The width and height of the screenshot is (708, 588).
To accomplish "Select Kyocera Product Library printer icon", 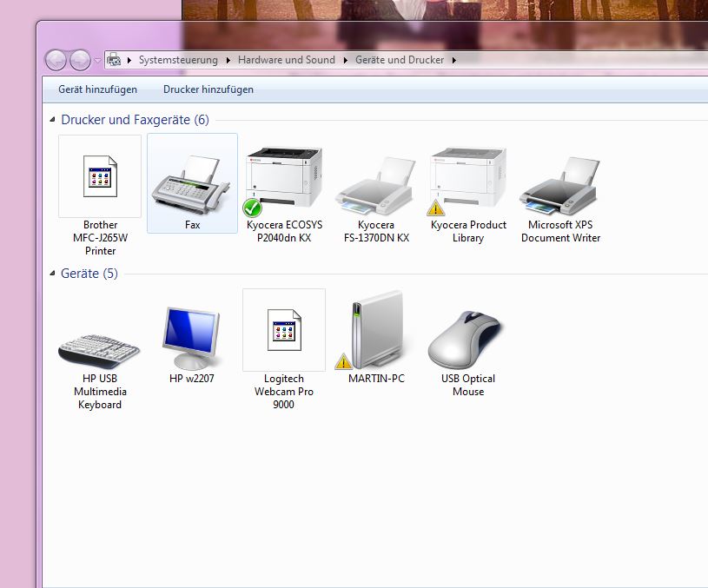I will click(467, 182).
